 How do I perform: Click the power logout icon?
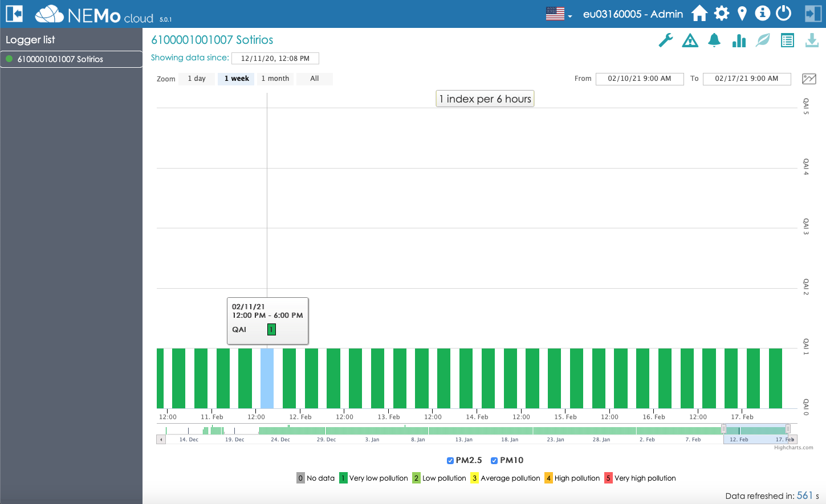click(x=784, y=13)
